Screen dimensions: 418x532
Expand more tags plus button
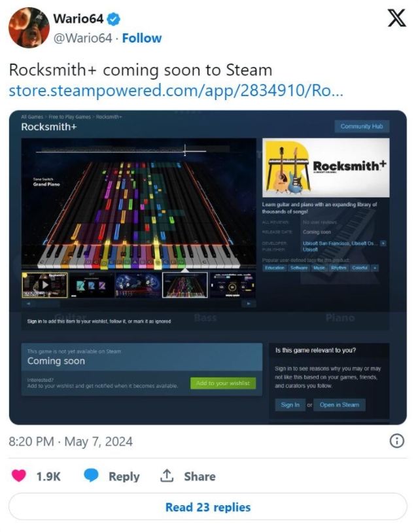click(x=375, y=268)
